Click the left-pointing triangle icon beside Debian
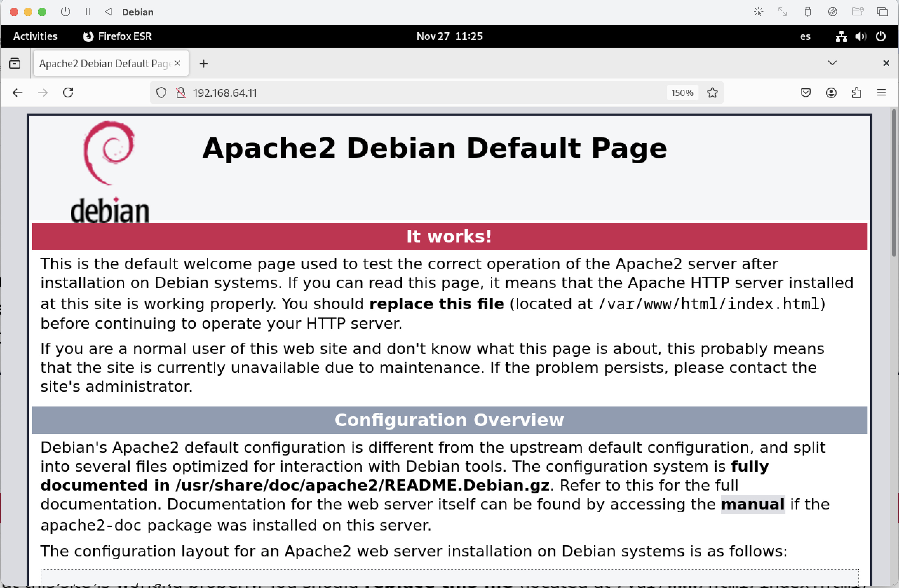 click(x=108, y=12)
